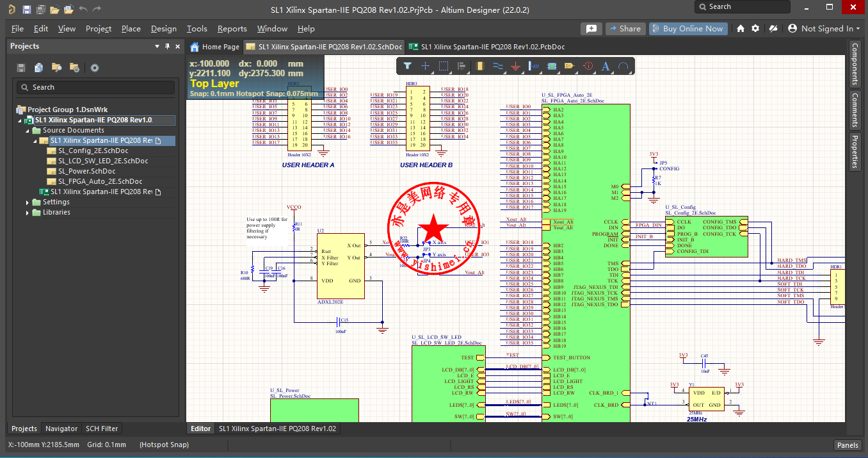Click the Compile documents icon in Projects panel
Viewport: 868px width, 458px height.
(39, 68)
